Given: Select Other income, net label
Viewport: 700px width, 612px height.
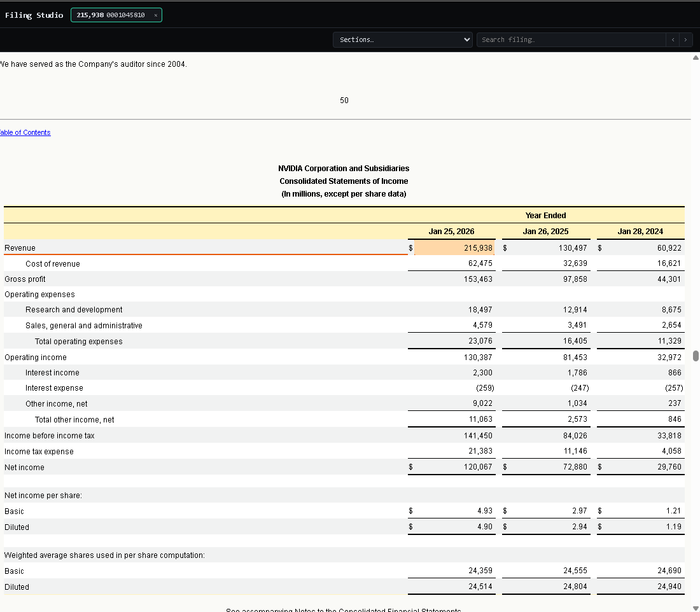Looking at the screenshot, I should pyautogui.click(x=56, y=404).
